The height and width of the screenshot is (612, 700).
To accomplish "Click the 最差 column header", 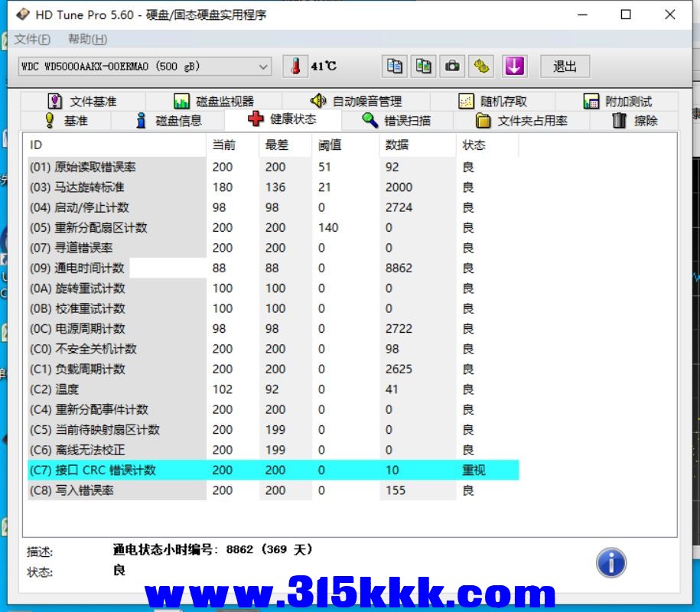I will (x=285, y=145).
